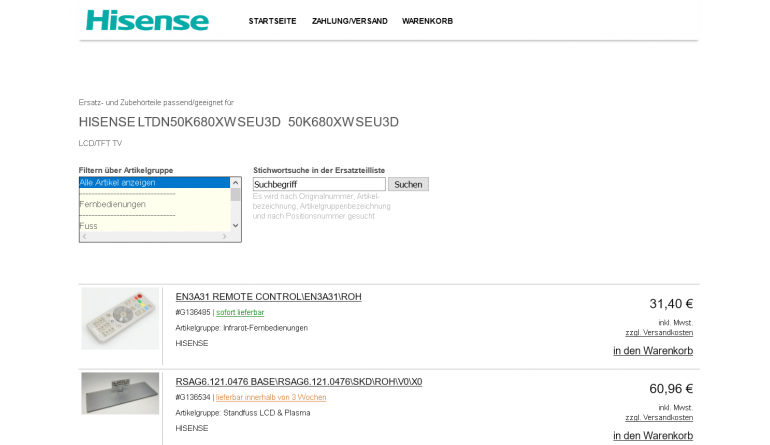Click 'Filtern über Artikelgruppe' label
Viewport: 770px width, 445px height.
[126, 170]
